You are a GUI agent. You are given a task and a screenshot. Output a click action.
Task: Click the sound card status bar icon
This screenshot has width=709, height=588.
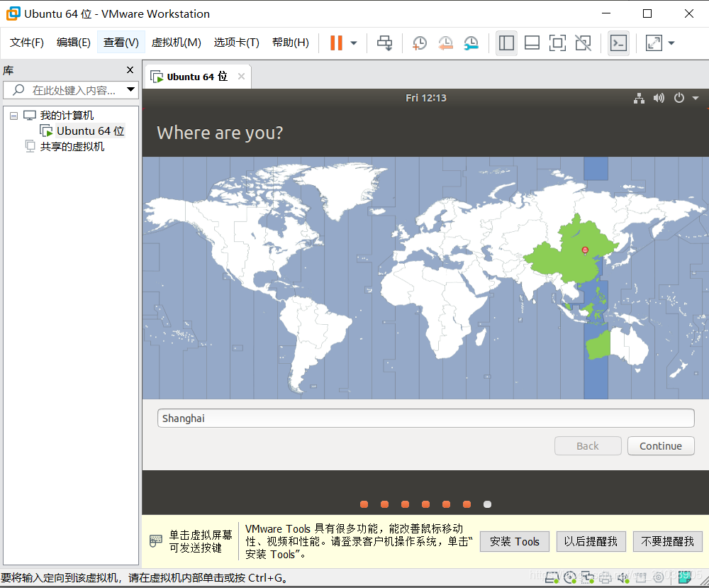point(623,577)
